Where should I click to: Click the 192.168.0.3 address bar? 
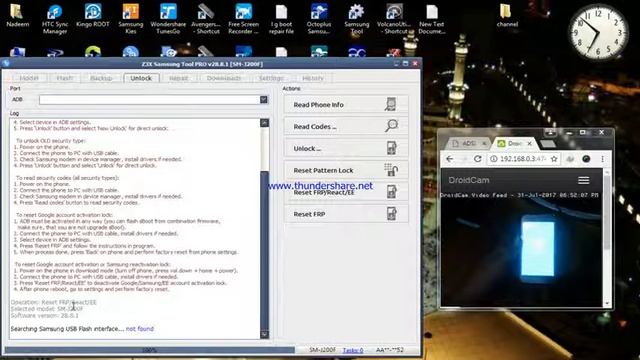523,159
